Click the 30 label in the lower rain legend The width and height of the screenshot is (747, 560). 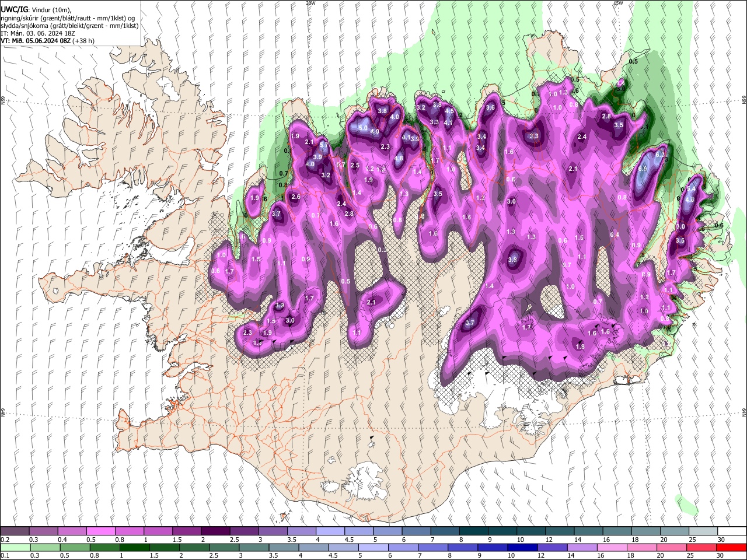[721, 555]
